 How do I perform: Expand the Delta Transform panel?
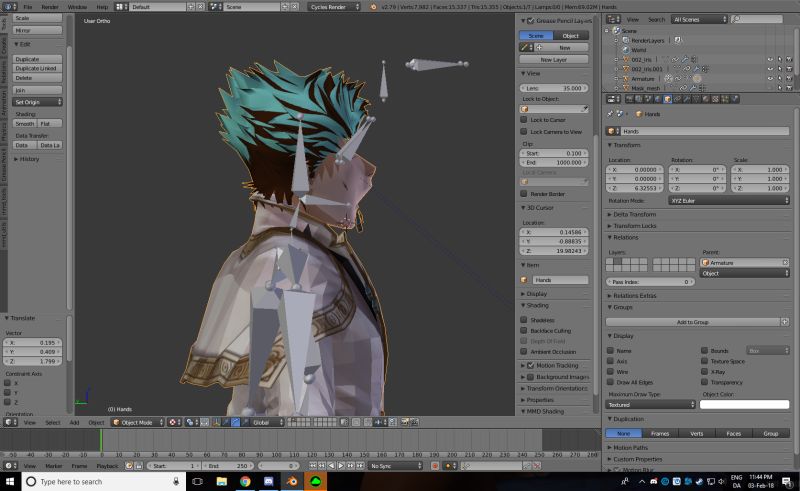pyautogui.click(x=632, y=214)
